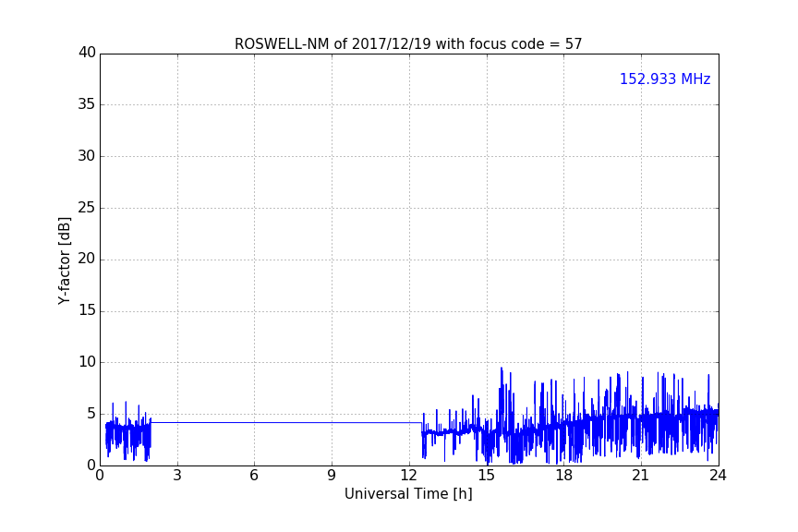Click x-axis tick label 21
Screen dimensions: 798x532
click(641, 476)
